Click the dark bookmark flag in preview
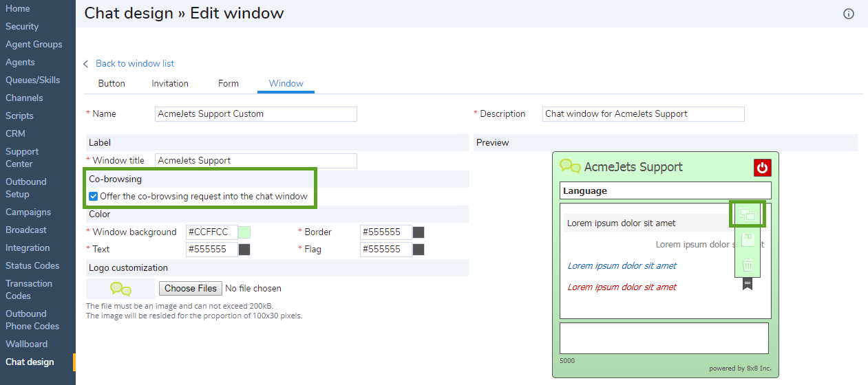Image resolution: width=868 pixels, height=385 pixels. pyautogui.click(x=748, y=284)
